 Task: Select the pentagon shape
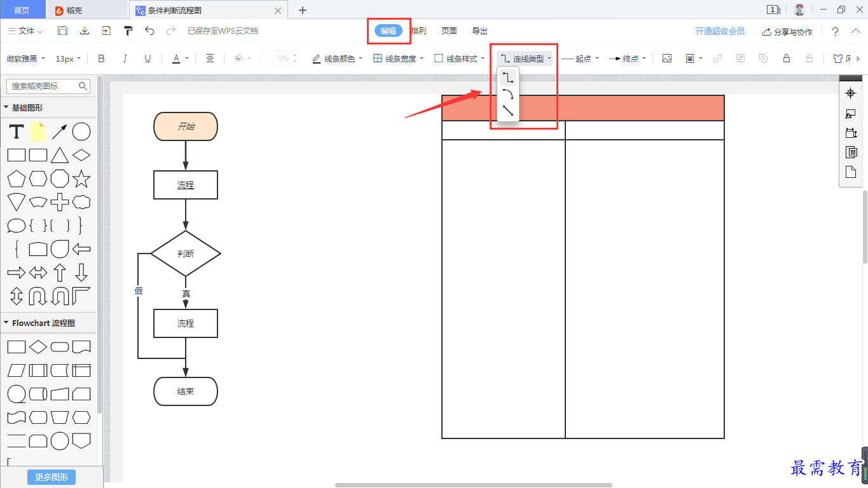(x=17, y=179)
